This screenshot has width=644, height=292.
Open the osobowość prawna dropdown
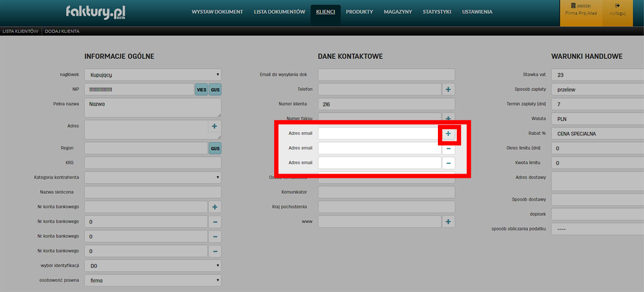(x=153, y=280)
